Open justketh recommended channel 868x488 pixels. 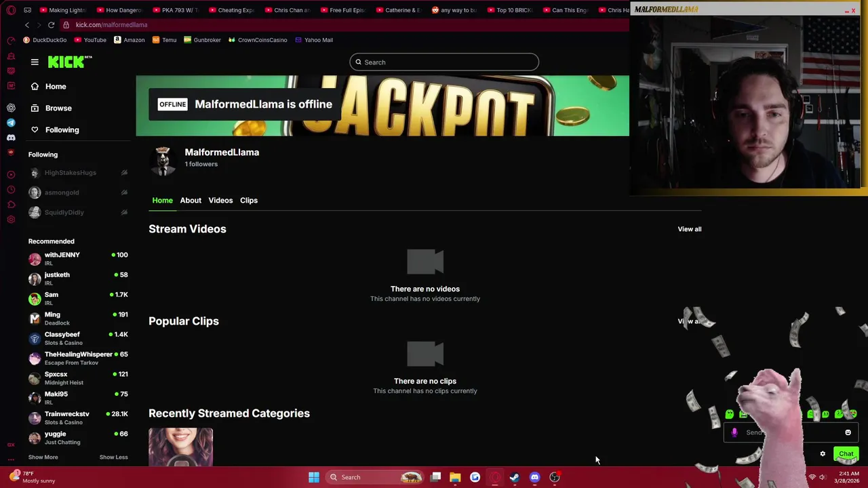click(78, 279)
